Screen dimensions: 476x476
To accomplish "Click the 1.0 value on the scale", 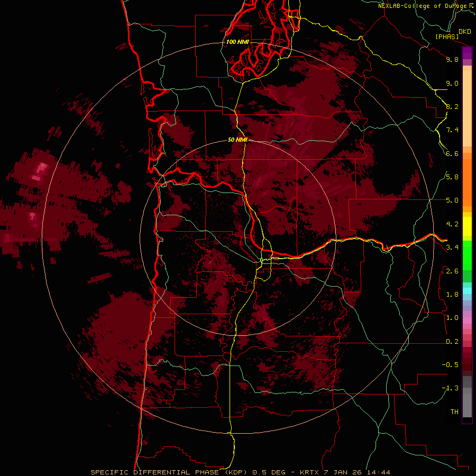I will point(452,318).
